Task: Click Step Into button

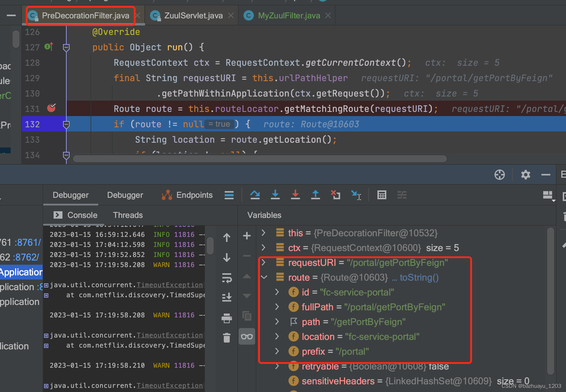Action: coord(275,195)
